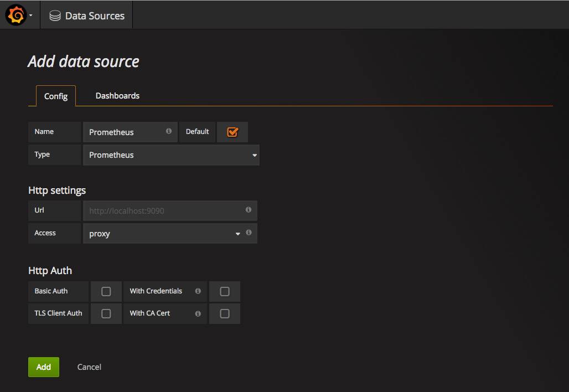Click the Cancel link

tap(89, 367)
